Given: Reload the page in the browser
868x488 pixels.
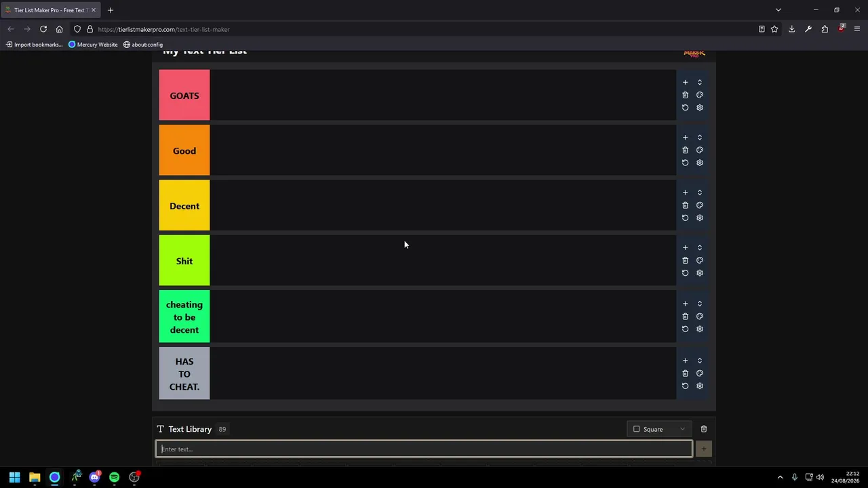Looking at the screenshot, I should click(43, 29).
